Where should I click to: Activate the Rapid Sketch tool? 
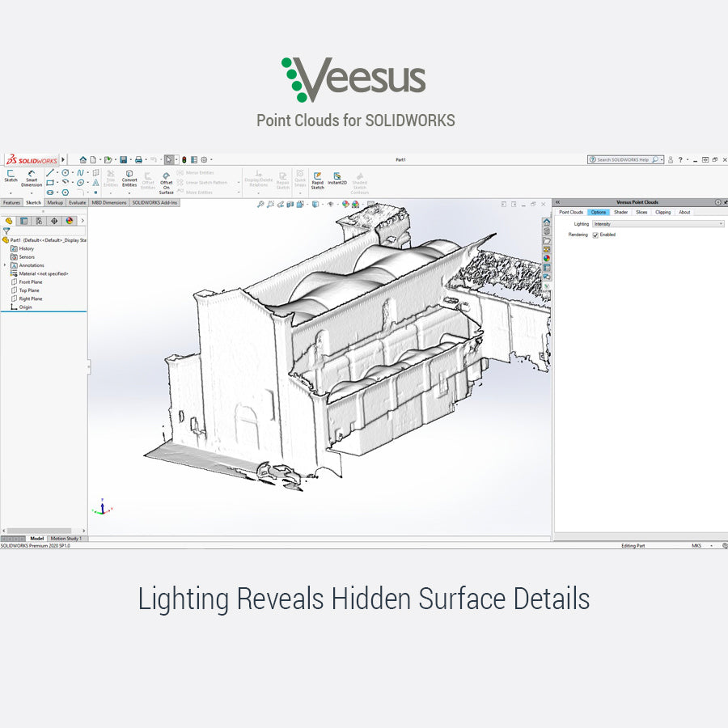click(319, 180)
